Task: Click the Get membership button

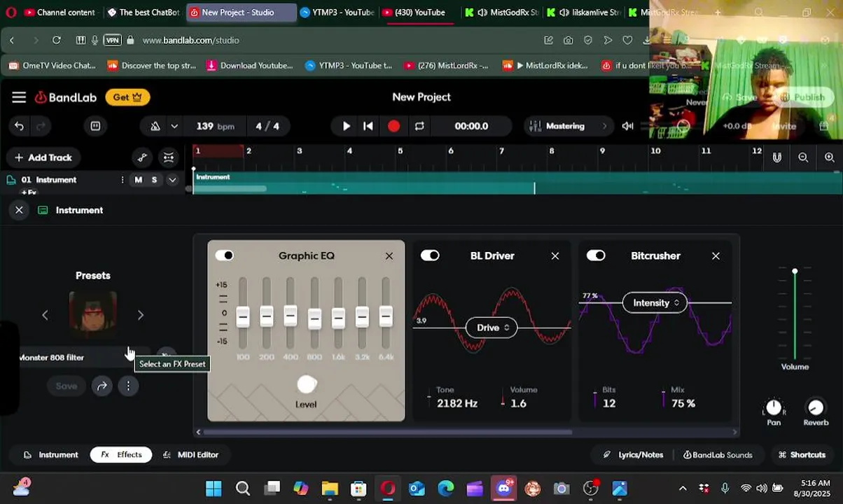Action: click(x=128, y=97)
